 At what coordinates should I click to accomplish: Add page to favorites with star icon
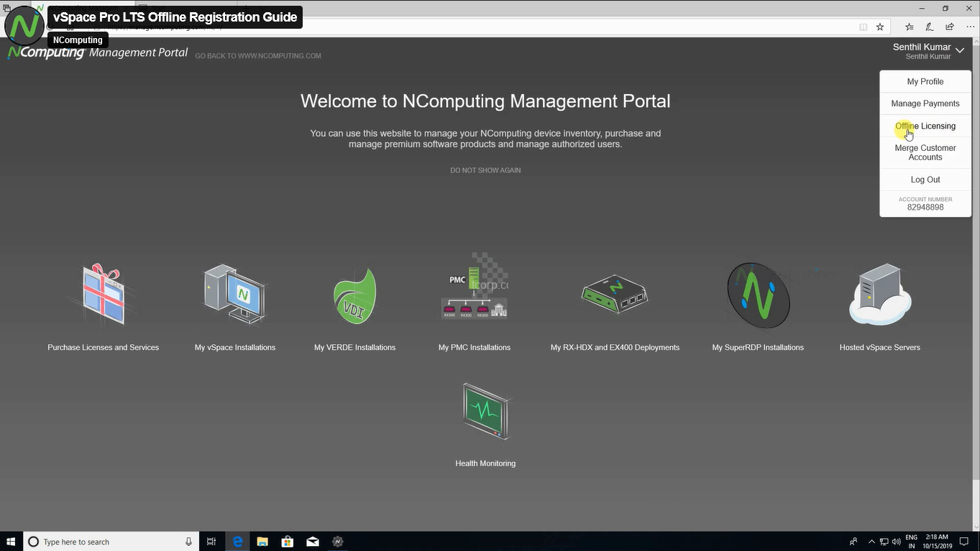(x=880, y=27)
